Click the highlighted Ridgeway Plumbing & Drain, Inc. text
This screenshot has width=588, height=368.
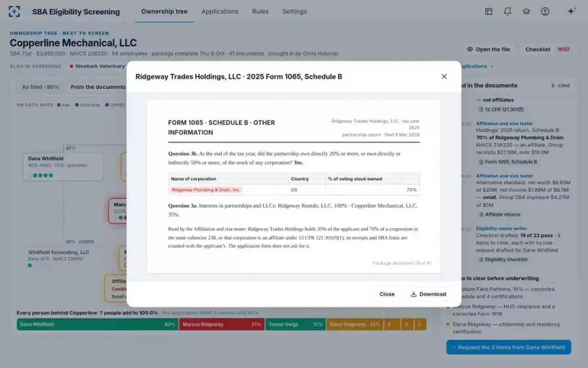point(206,190)
